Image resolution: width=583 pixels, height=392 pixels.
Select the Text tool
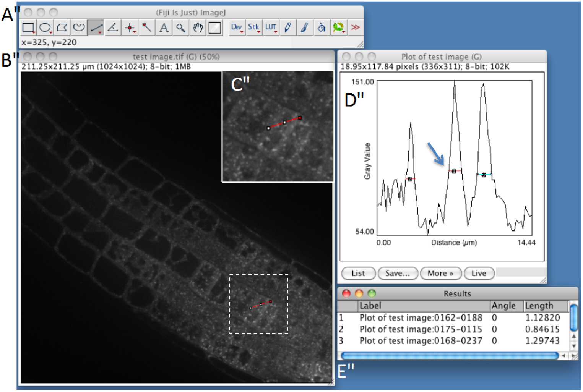point(164,28)
